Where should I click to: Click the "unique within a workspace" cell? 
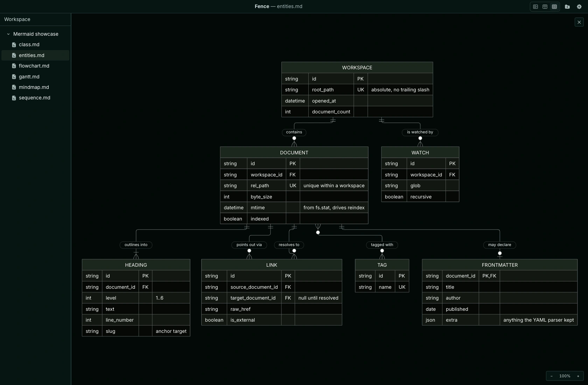coord(334,185)
